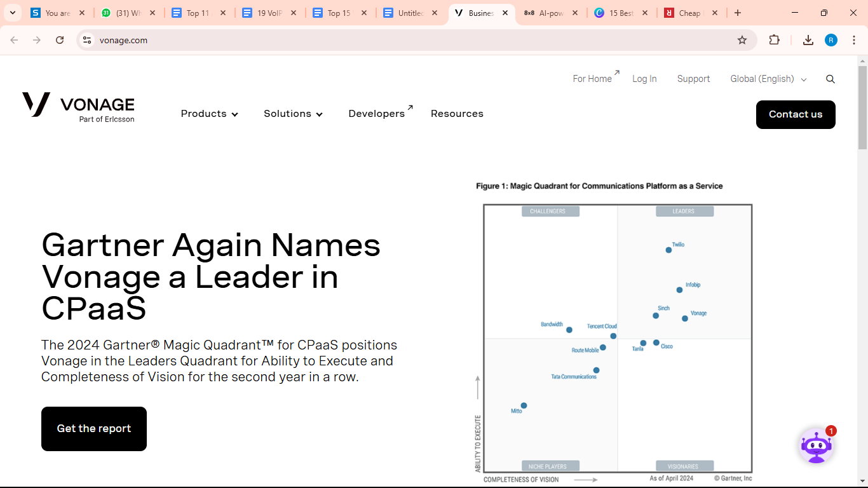Click the Get the report button
Image resolution: width=868 pixels, height=488 pixels.
pyautogui.click(x=94, y=429)
